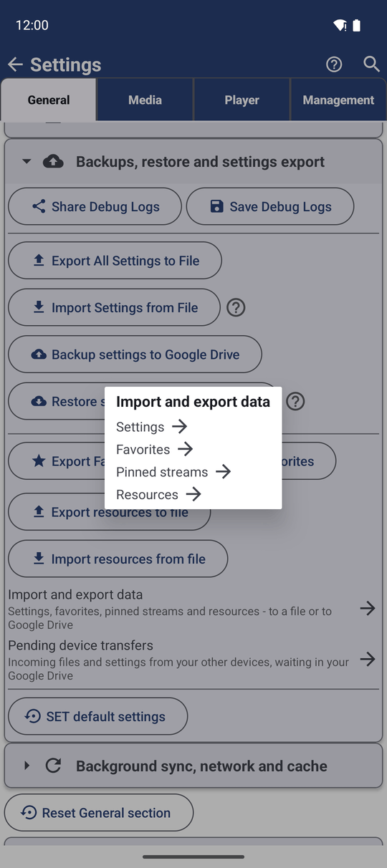
Task: Choose Pinned streams in popup menu
Action: click(x=174, y=472)
